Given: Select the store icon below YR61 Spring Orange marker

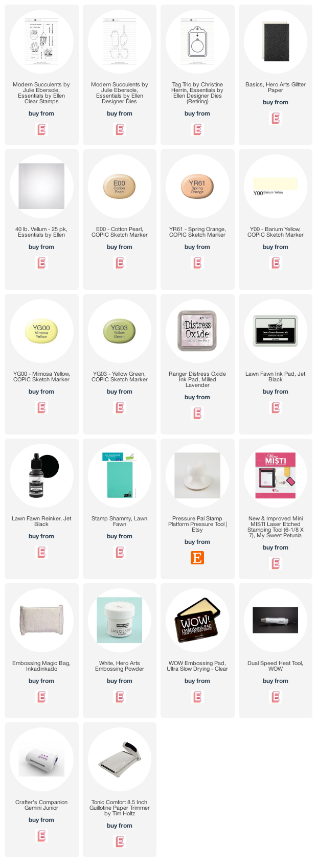Looking at the screenshot, I should (197, 263).
